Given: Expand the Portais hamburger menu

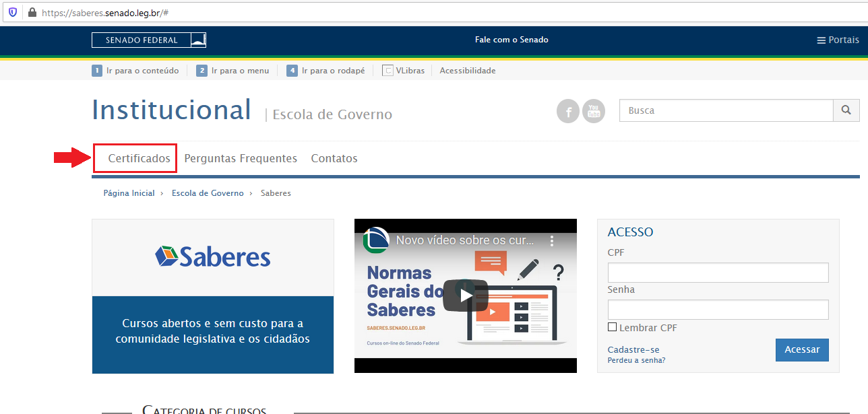Looking at the screenshot, I should (x=838, y=40).
